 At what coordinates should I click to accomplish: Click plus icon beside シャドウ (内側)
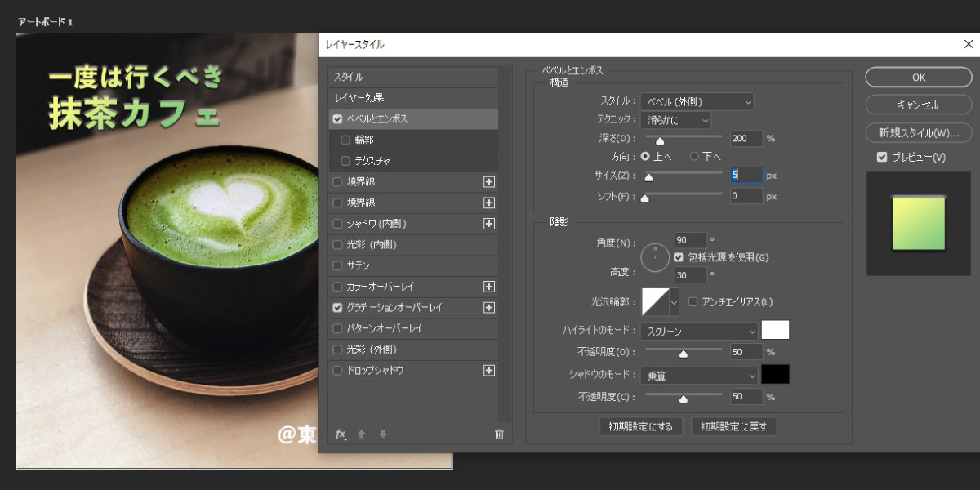coord(489,224)
